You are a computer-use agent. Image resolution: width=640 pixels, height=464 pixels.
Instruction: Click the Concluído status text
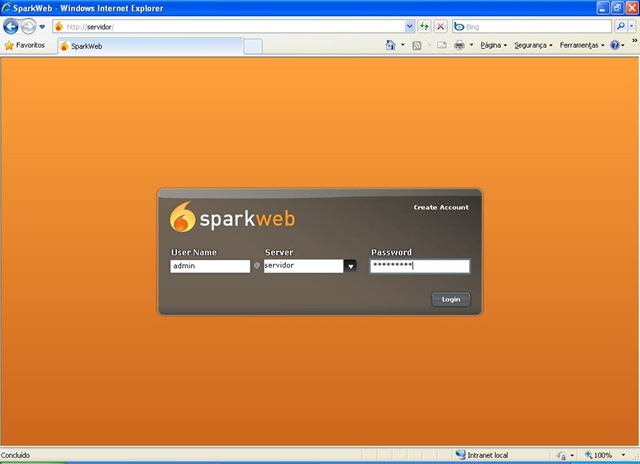coord(16,455)
